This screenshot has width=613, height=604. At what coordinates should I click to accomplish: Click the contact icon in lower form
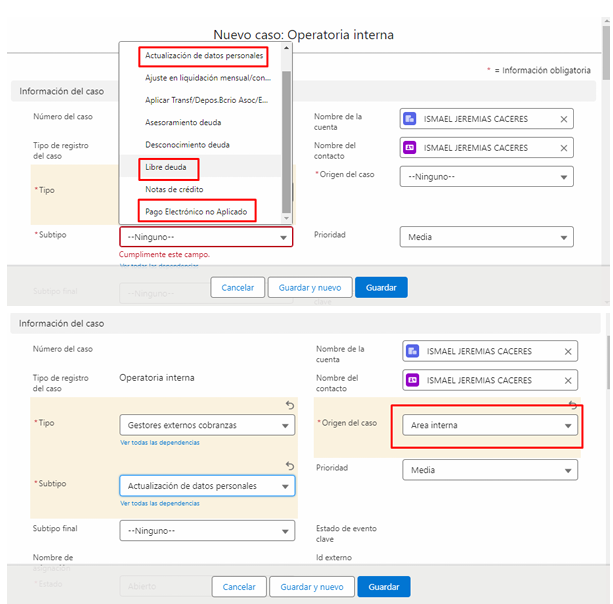pyautogui.click(x=414, y=381)
